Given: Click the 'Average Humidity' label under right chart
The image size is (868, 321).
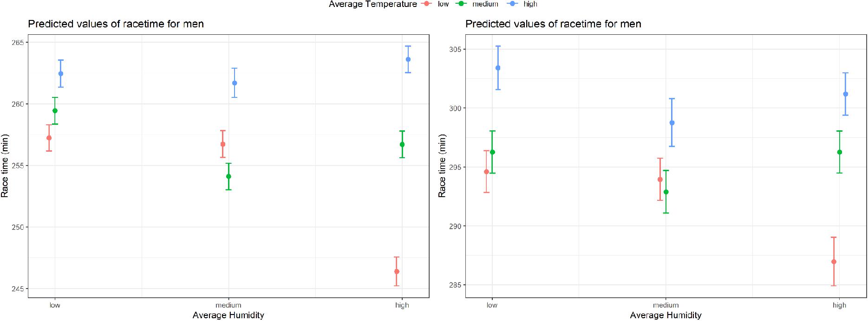Looking at the screenshot, I should [x=666, y=315].
